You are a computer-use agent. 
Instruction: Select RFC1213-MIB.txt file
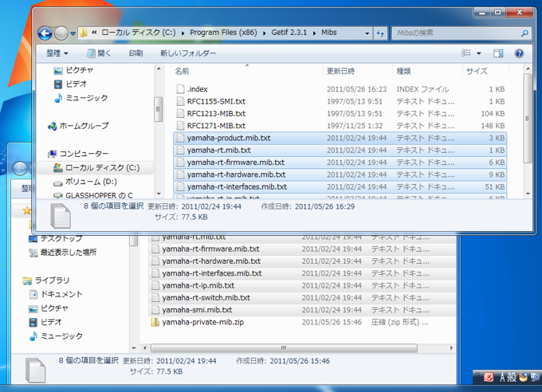click(x=340, y=113)
